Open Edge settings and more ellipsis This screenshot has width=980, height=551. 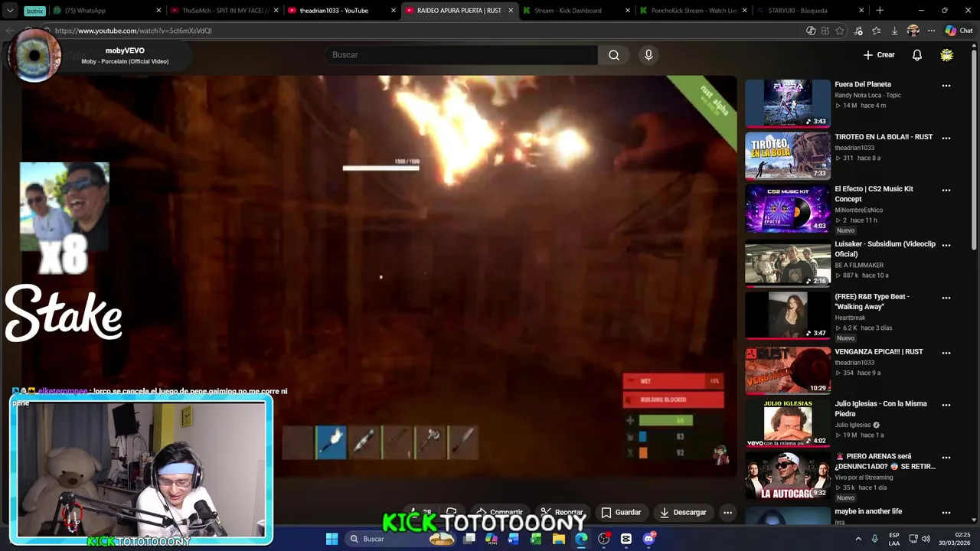click(x=931, y=31)
